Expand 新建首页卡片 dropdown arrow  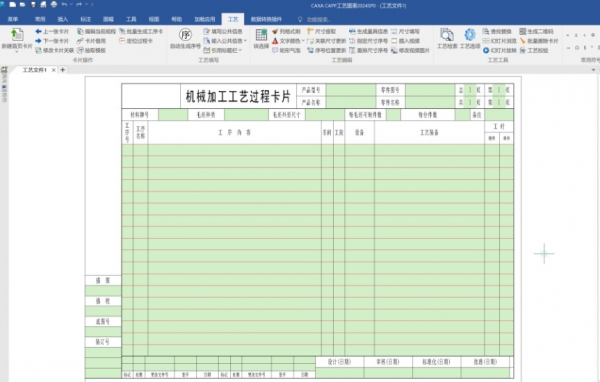pyautogui.click(x=17, y=52)
